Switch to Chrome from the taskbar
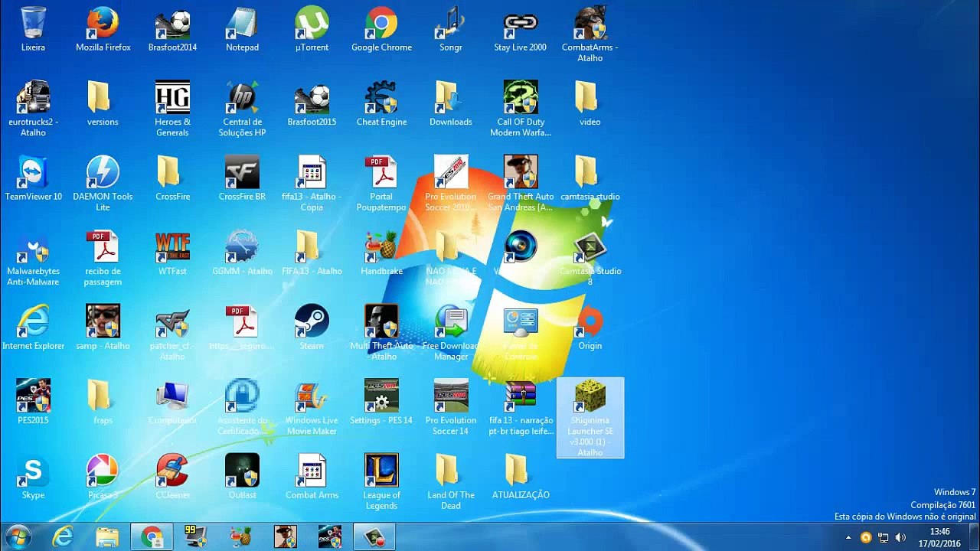The image size is (980, 551). (x=152, y=536)
